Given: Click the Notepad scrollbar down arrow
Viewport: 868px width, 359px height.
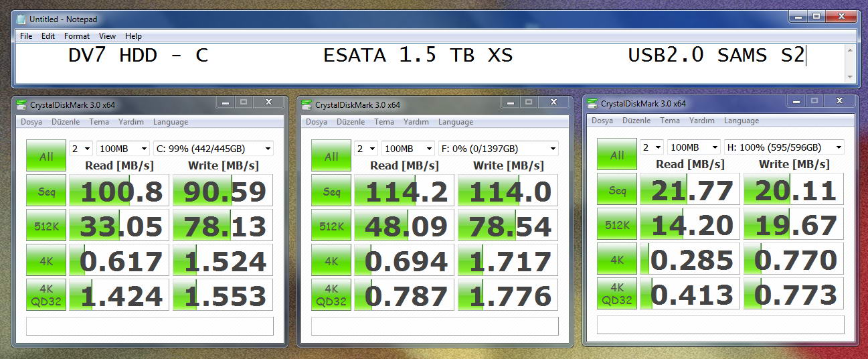Looking at the screenshot, I should pos(851,76).
